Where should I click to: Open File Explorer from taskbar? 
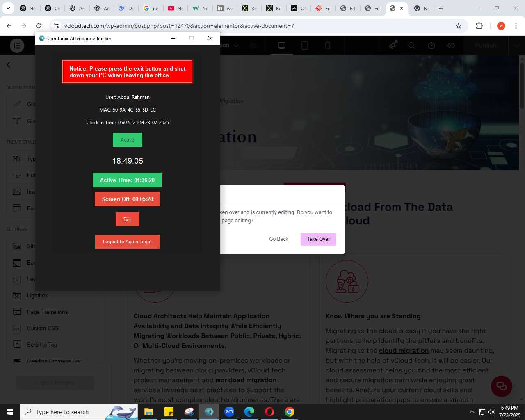tap(149, 412)
